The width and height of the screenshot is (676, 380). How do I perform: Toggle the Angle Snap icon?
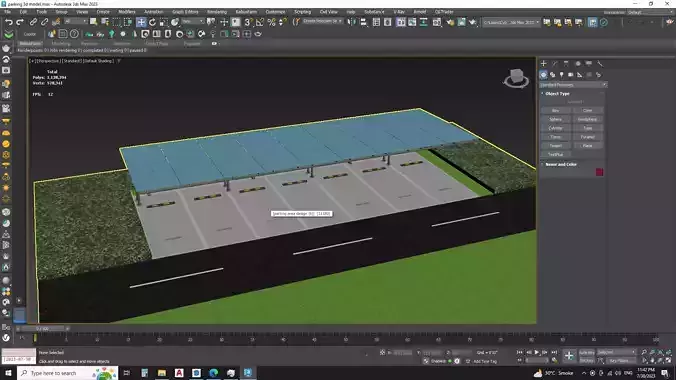pyautogui.click(x=260, y=22)
